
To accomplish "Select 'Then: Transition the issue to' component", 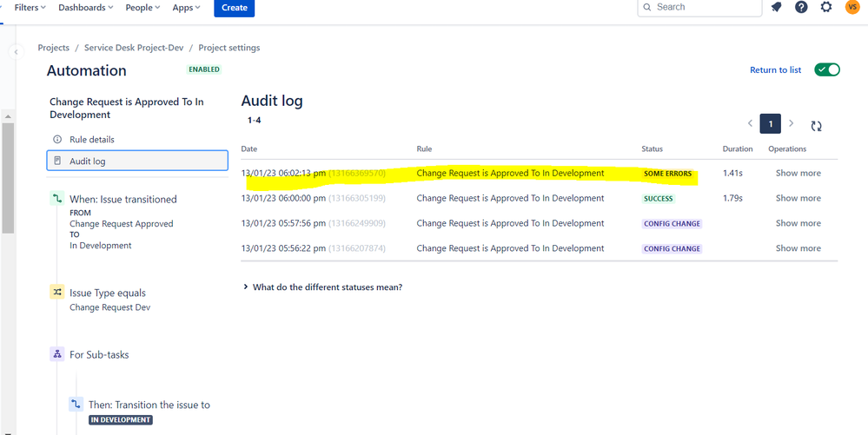I will click(x=149, y=405).
